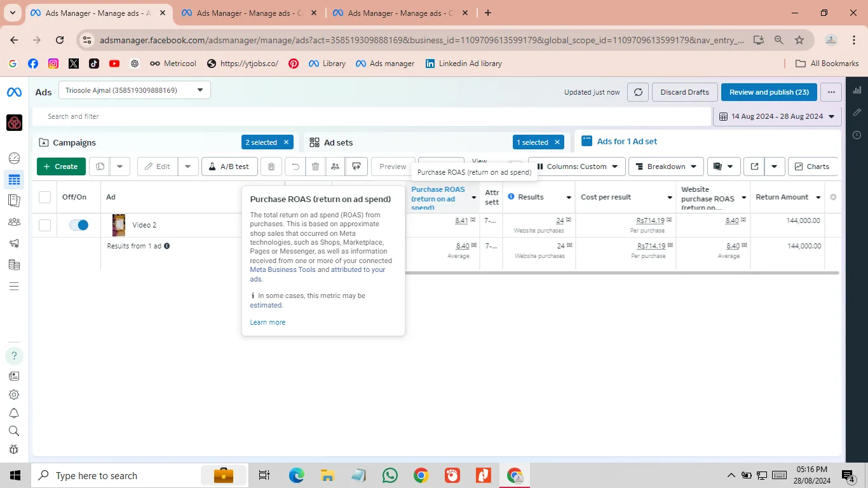Click Review and publish (23) button
Image resolution: width=868 pixels, height=488 pixels.
pos(769,92)
